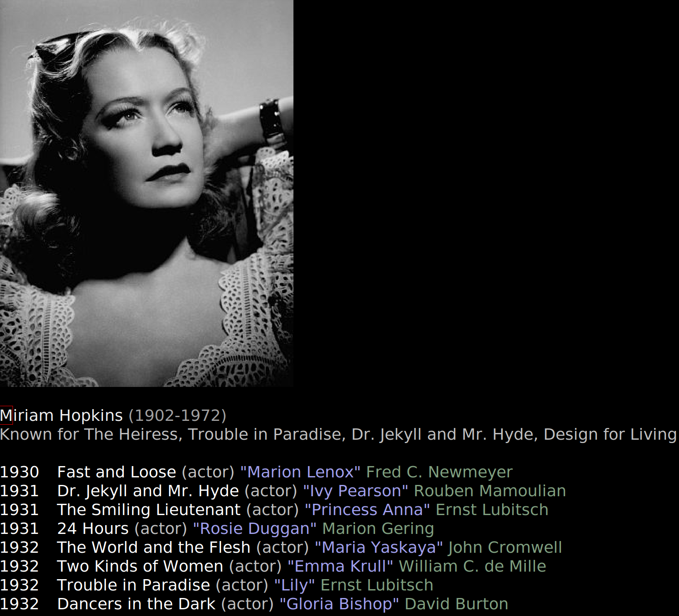Click the Miriam Hopkins portrait photo

tap(147, 193)
